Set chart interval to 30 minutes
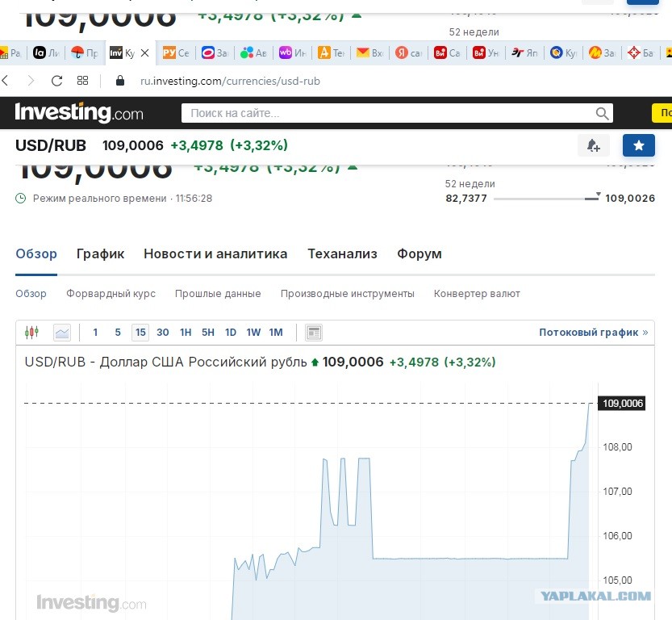 (x=162, y=333)
